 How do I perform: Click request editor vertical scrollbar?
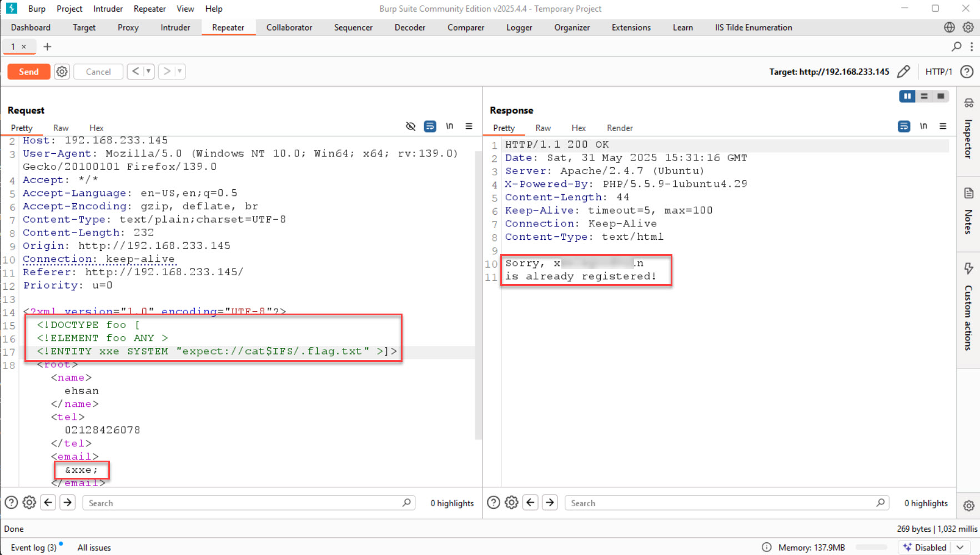[x=478, y=294]
